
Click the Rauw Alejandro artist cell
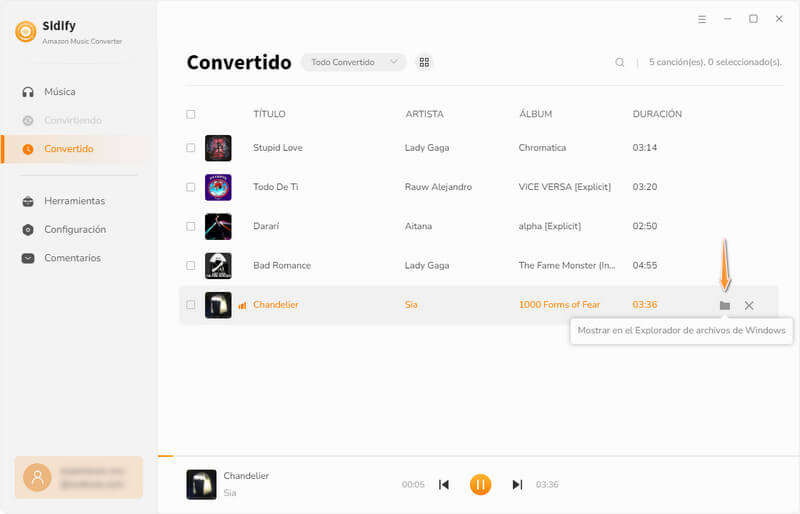(x=438, y=187)
